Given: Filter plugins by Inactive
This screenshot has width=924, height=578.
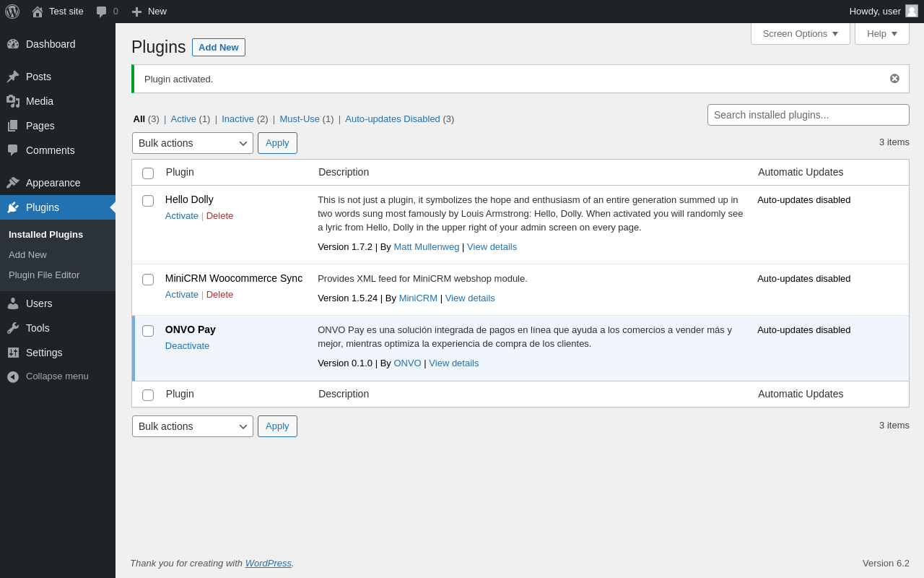Looking at the screenshot, I should tap(237, 119).
